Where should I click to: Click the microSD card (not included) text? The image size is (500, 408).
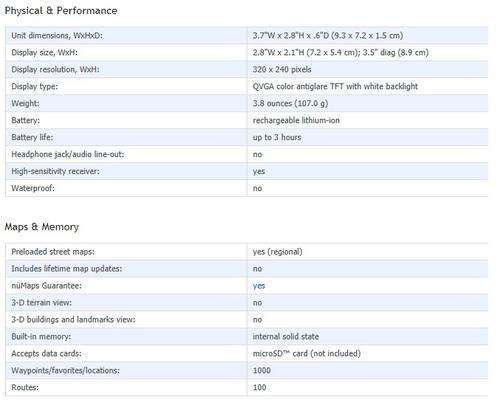click(x=307, y=353)
